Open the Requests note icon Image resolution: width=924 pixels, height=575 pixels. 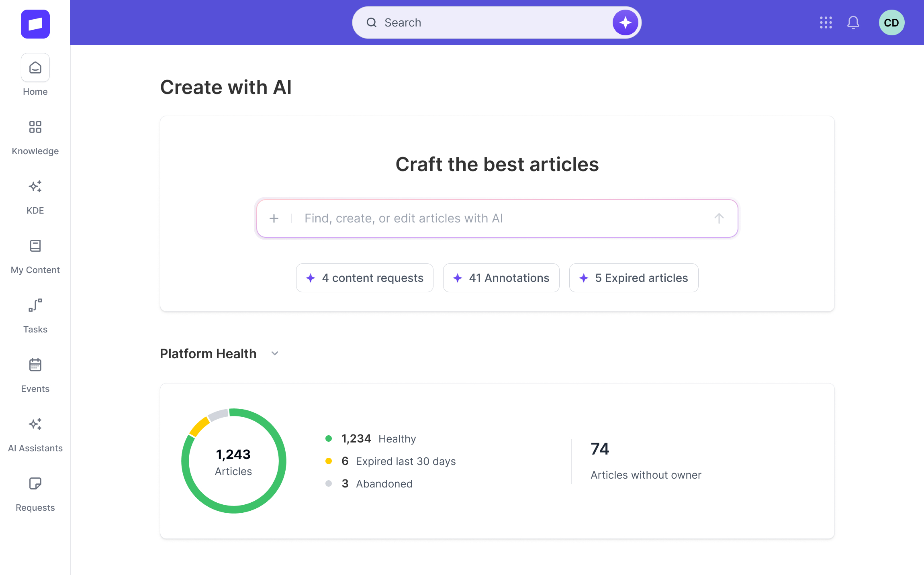[x=35, y=483]
